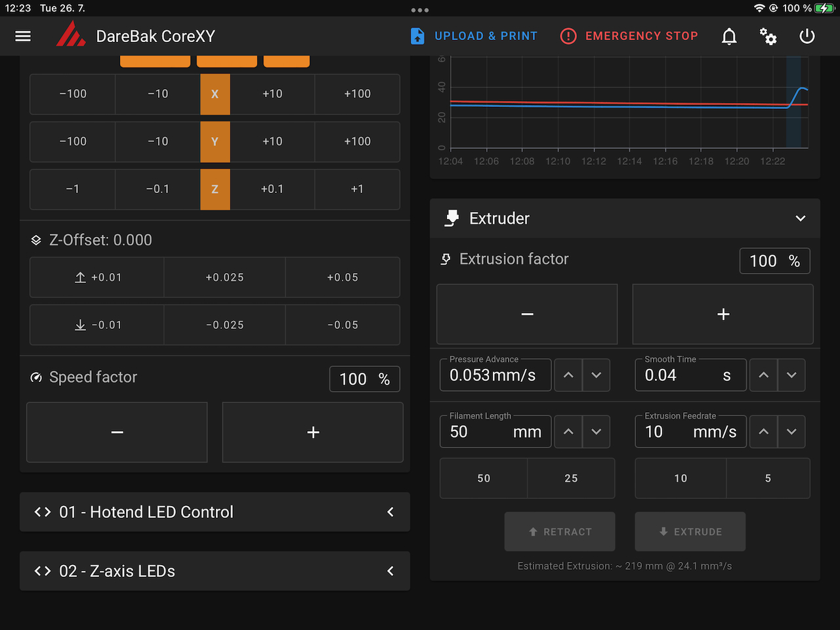840x630 pixels.
Task: Collapse the Extruder panel chevron
Action: coord(800,218)
